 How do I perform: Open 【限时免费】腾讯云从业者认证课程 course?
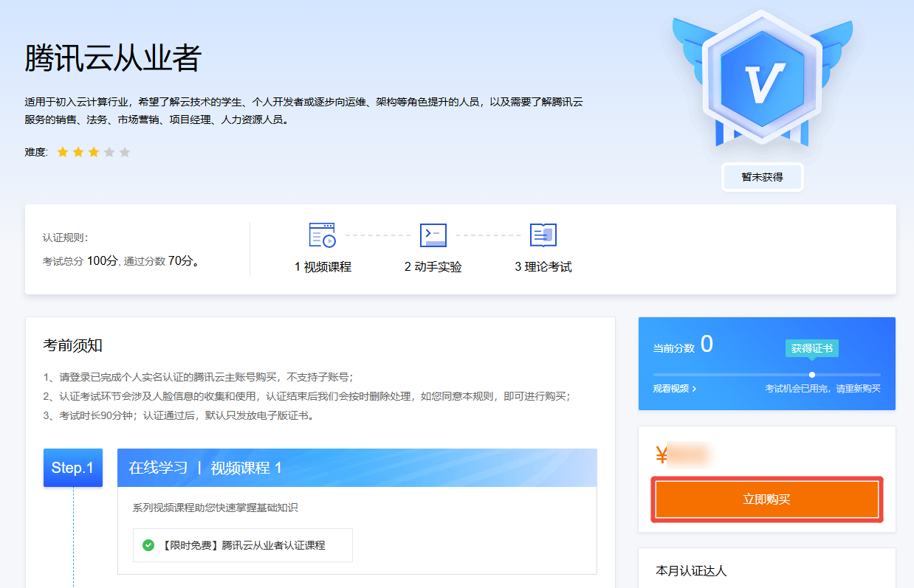[243, 545]
